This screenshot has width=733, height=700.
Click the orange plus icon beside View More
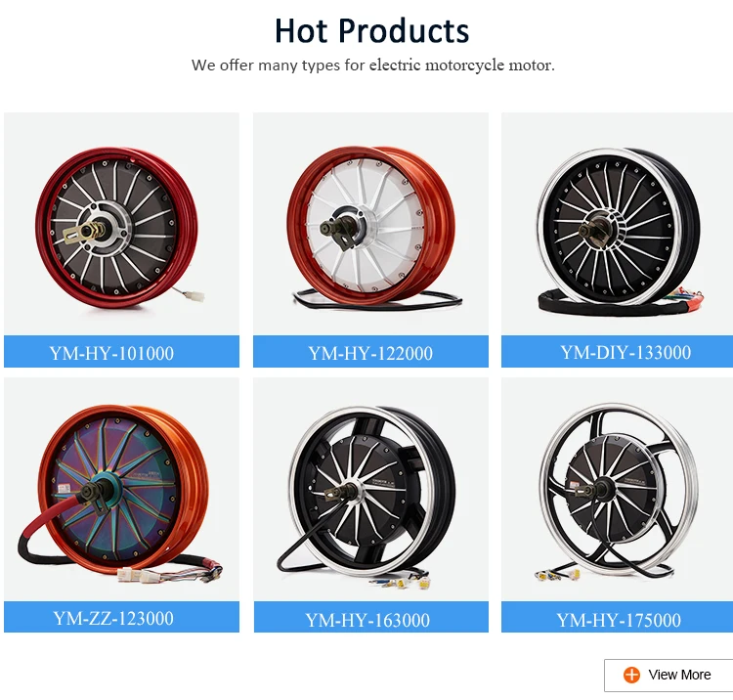click(631, 675)
